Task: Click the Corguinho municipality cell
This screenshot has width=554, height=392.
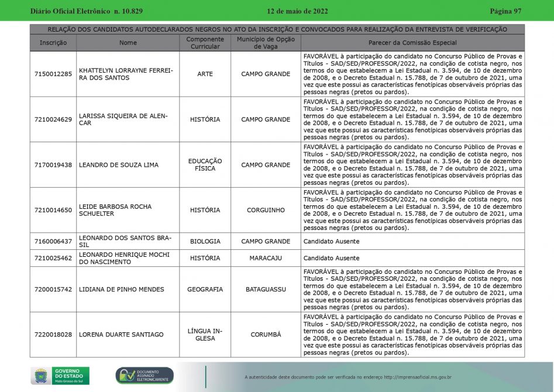Action: (266, 210)
